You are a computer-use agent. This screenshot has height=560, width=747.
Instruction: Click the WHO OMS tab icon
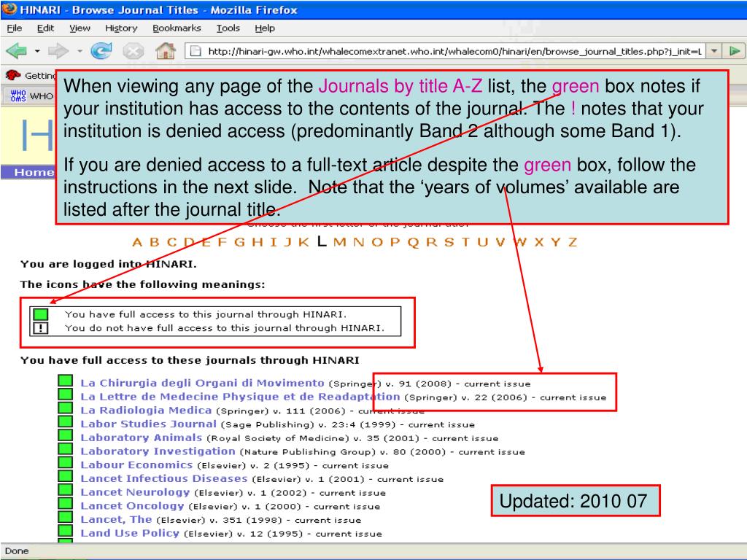(x=18, y=96)
